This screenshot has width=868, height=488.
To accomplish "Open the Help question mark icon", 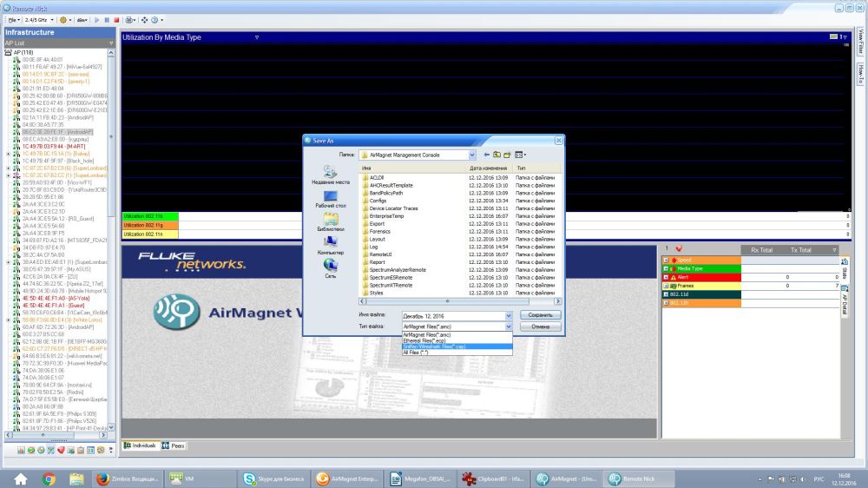I will (x=155, y=19).
